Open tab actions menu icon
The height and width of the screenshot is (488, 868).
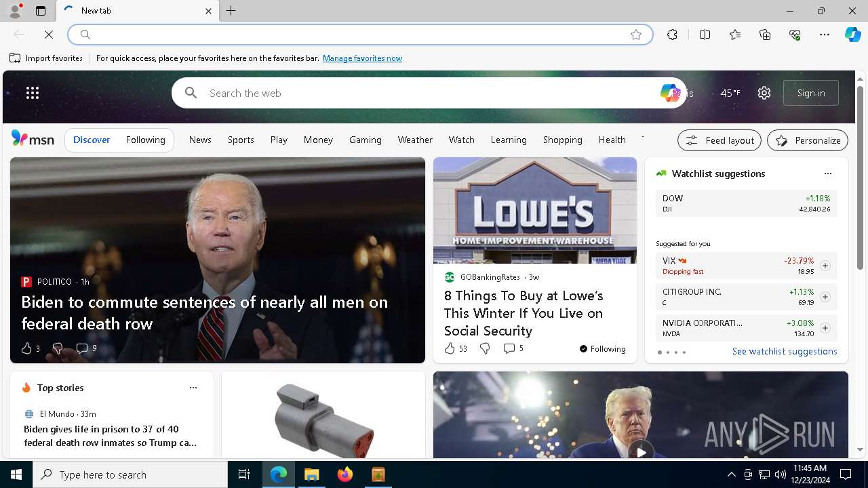click(x=41, y=11)
